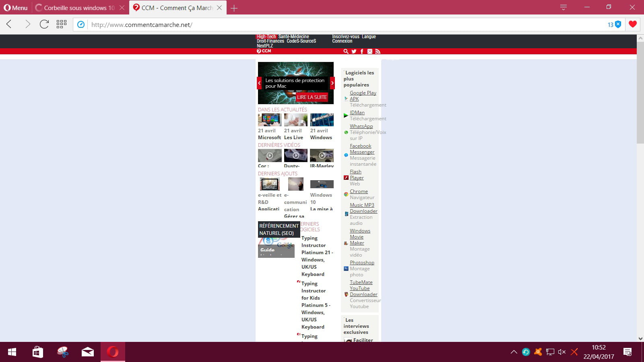This screenshot has width=644, height=362.
Task: Open the Windows Start menu
Action: point(12,352)
